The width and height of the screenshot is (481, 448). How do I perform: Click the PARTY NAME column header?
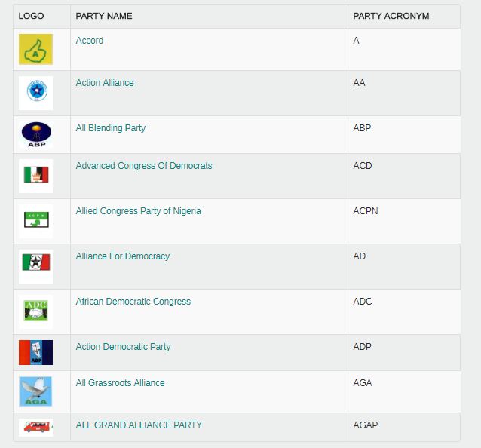104,16
